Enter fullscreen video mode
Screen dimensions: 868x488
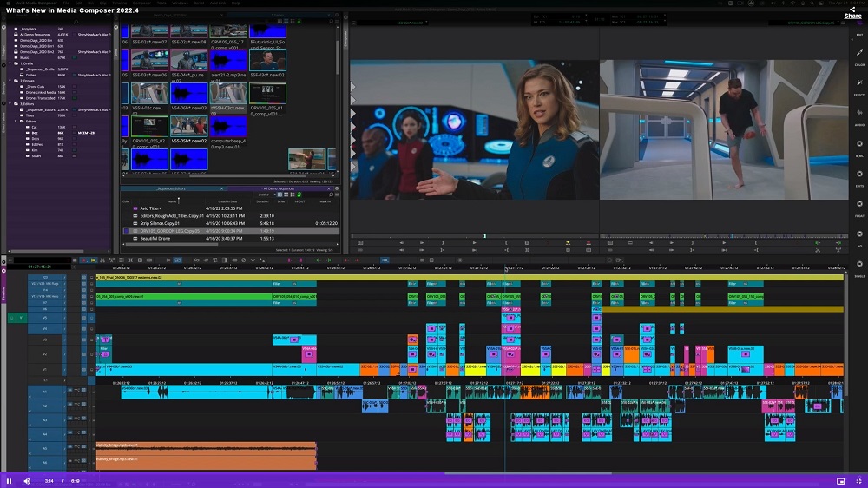tap(858, 481)
